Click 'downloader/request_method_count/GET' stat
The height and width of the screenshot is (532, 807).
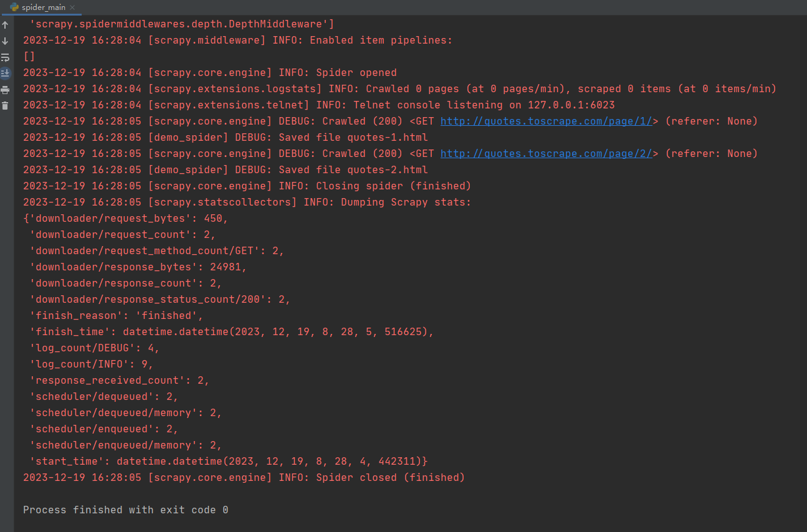tap(157, 250)
